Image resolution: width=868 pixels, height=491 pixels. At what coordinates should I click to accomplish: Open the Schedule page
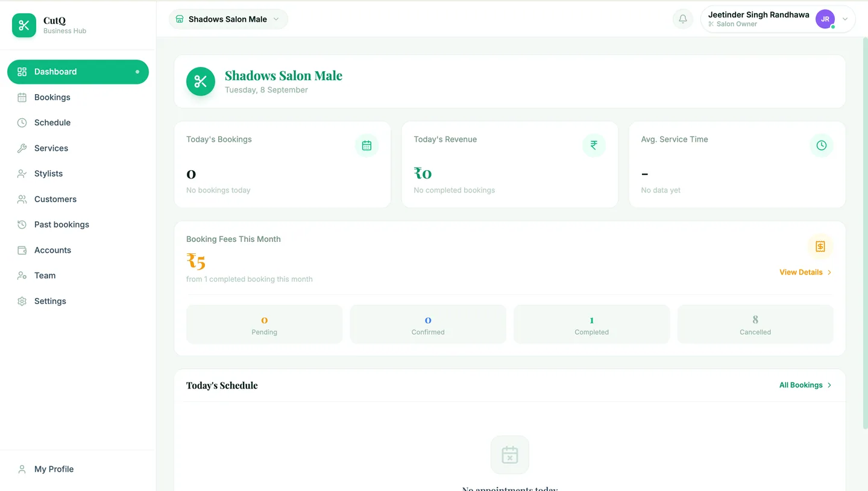tap(78, 122)
